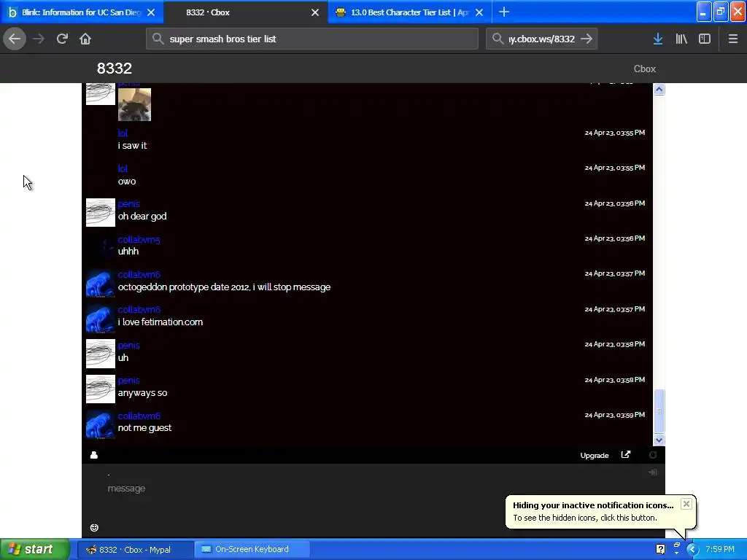Select 8332 Cbox Mypal taskbar button

click(135, 550)
